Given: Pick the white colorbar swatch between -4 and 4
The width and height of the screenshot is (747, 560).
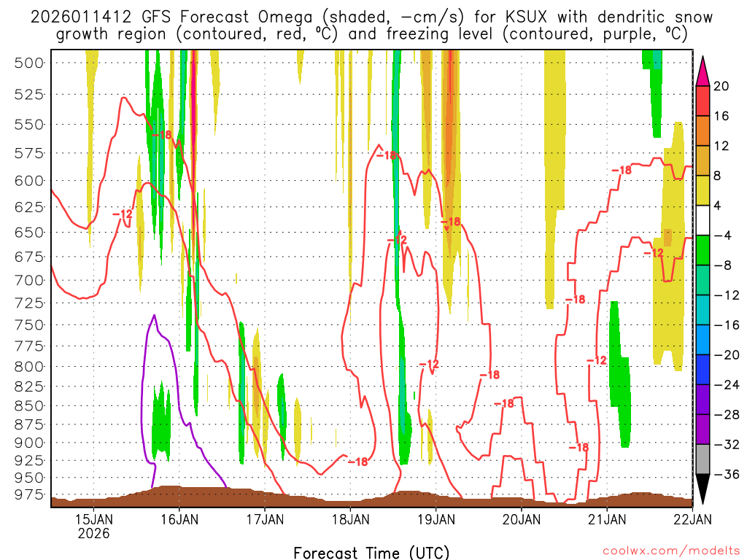Looking at the screenshot, I should pos(703,220).
